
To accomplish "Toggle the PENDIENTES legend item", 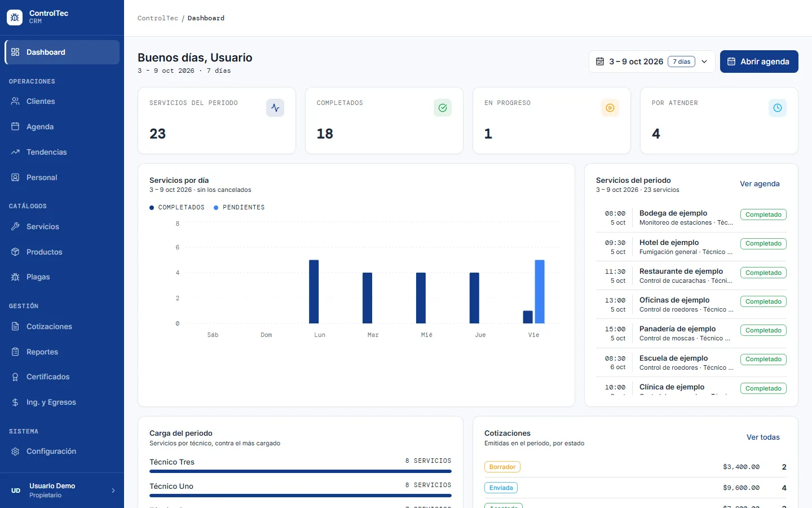I will click(x=239, y=207).
